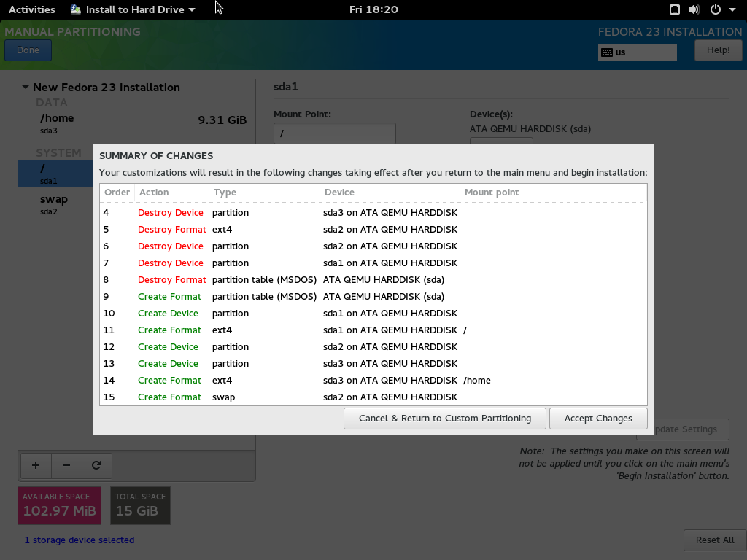The width and height of the screenshot is (747, 560).
Task: Select row 10 Create Device sda1
Action: [373, 313]
